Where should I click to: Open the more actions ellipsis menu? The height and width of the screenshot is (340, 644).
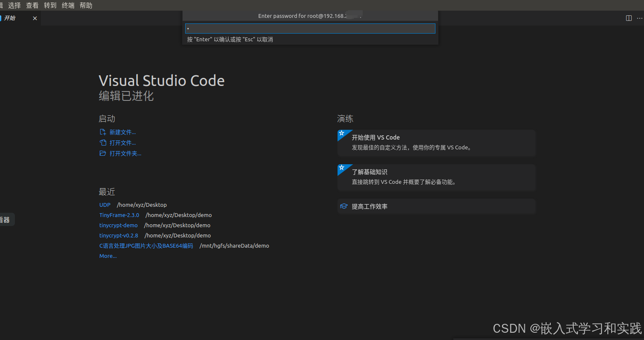tap(640, 18)
